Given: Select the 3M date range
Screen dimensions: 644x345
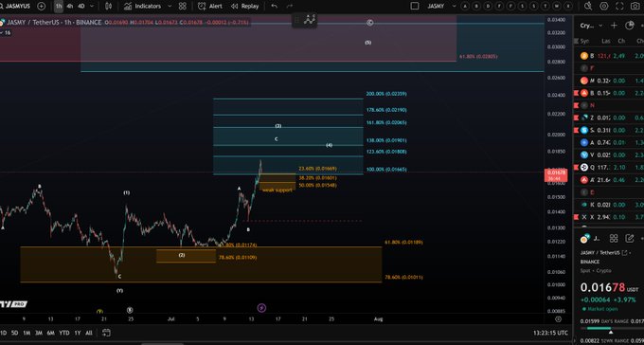Looking at the screenshot, I should [x=39, y=333].
